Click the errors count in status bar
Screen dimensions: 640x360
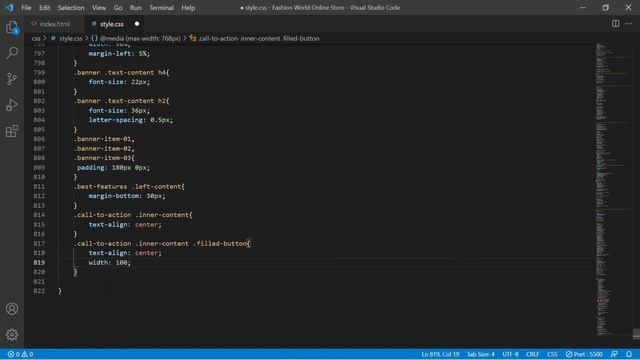[x=14, y=354]
